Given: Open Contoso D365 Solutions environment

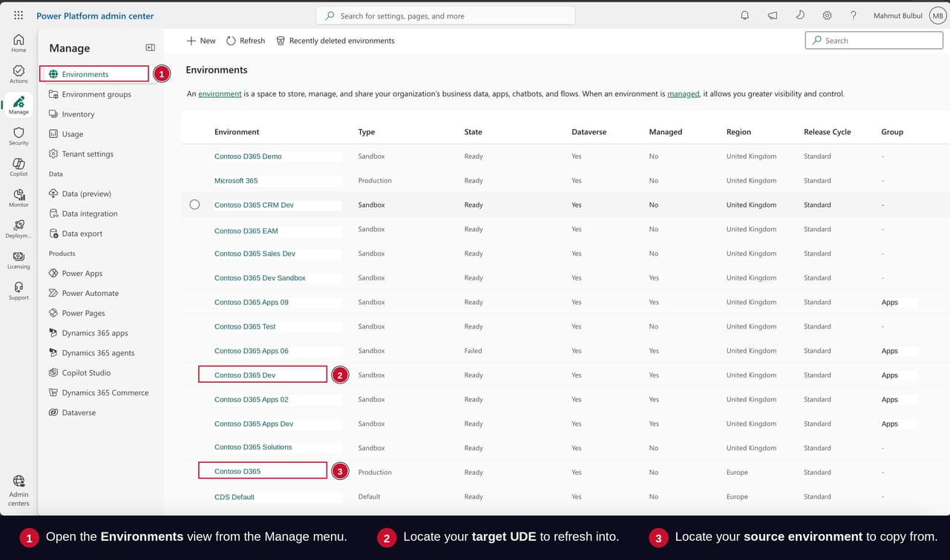Looking at the screenshot, I should pos(253,447).
